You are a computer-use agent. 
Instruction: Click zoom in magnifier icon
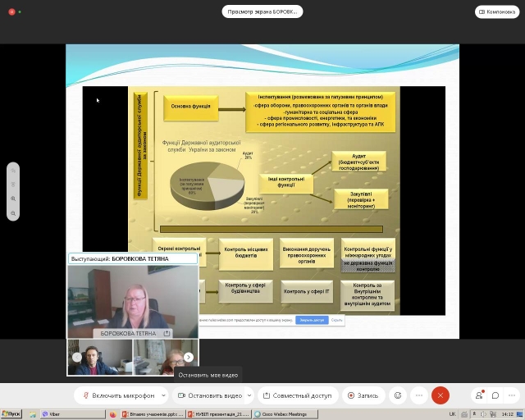tap(13, 199)
